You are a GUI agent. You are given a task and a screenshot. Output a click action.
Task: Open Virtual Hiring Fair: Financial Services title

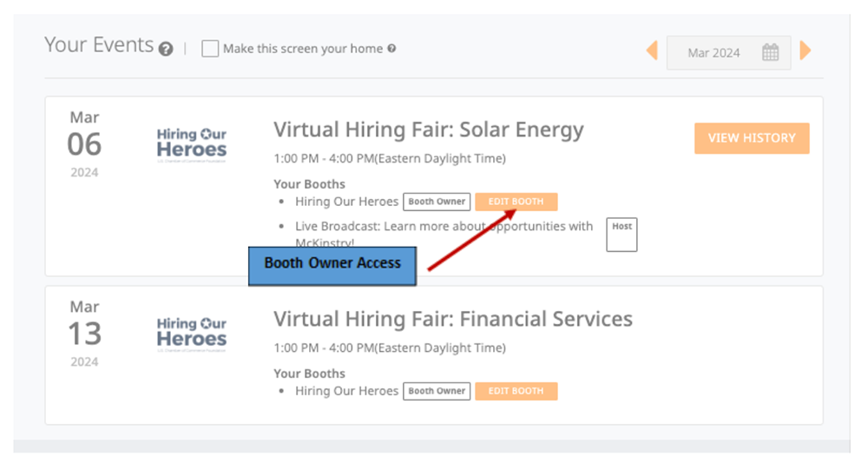453,319
